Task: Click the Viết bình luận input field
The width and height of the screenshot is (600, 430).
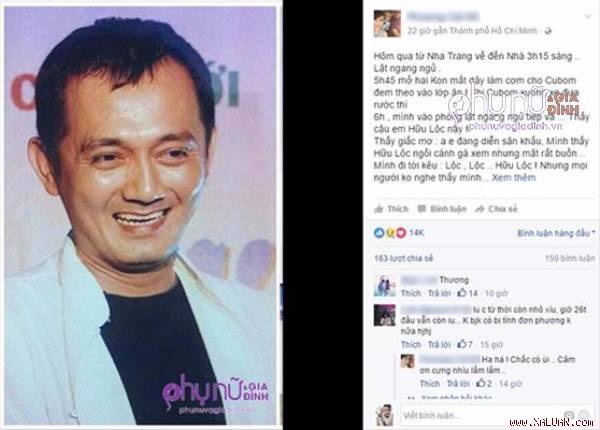Action: 480,415
